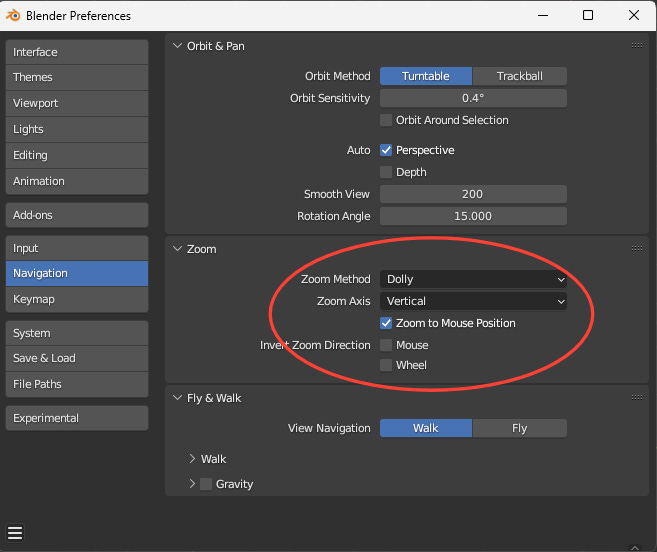
Task: Toggle the Gravity checkbox
Action: [x=206, y=484]
